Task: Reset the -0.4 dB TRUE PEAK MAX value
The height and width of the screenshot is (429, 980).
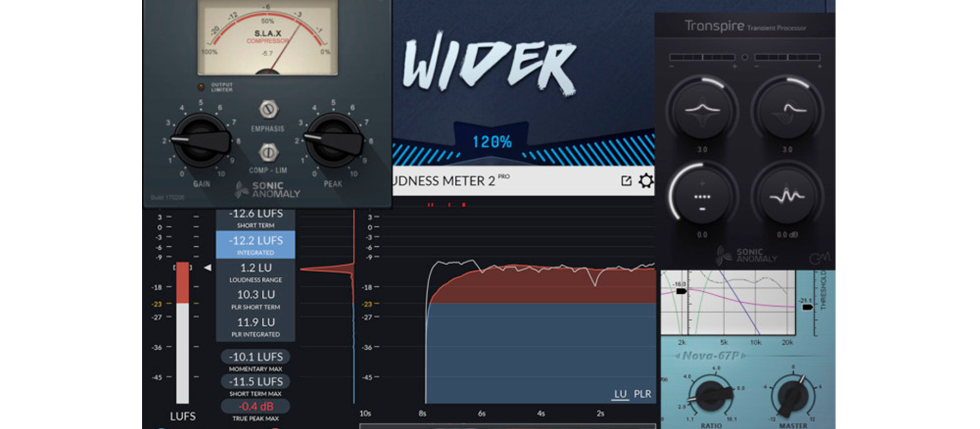Action: pos(255,407)
